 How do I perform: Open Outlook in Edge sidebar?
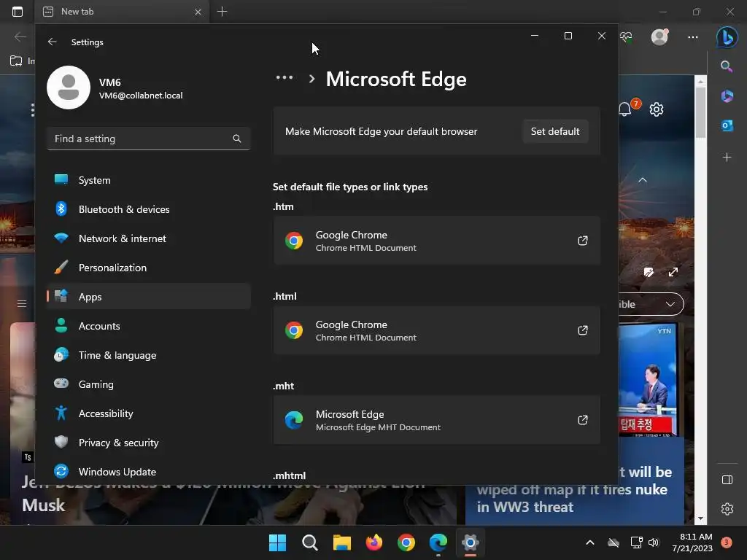[727, 125]
